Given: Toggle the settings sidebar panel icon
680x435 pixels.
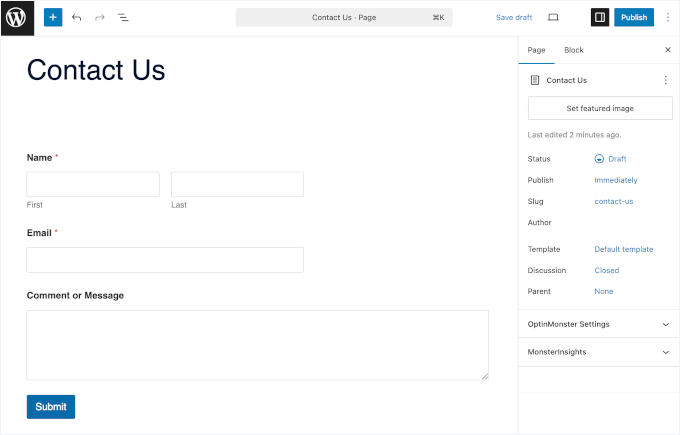Looking at the screenshot, I should (600, 17).
